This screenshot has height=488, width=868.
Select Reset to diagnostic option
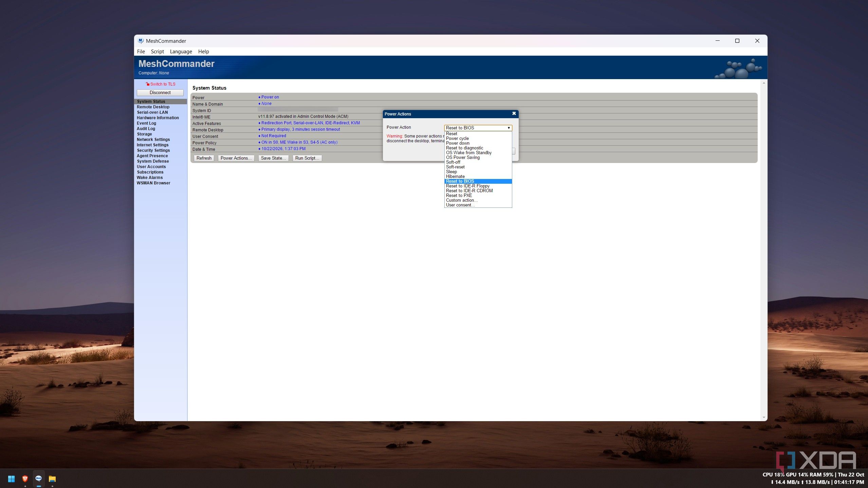click(478, 148)
